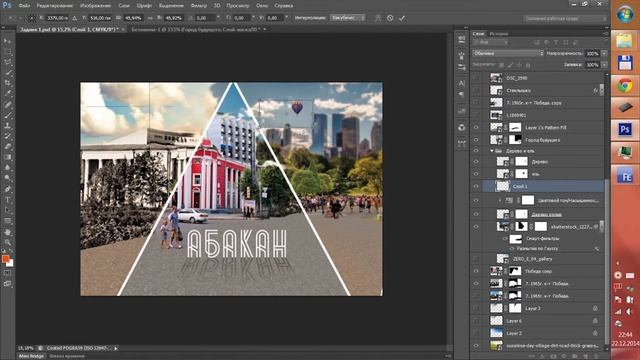
Task: Open the Opacity slider arrow
Action: 604,53
